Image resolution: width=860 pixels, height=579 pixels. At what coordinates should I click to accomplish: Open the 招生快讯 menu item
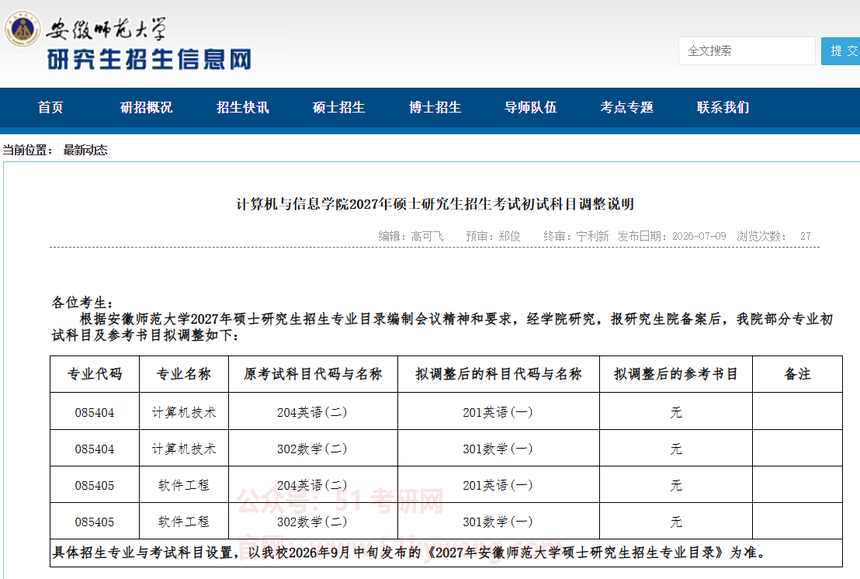tap(242, 107)
